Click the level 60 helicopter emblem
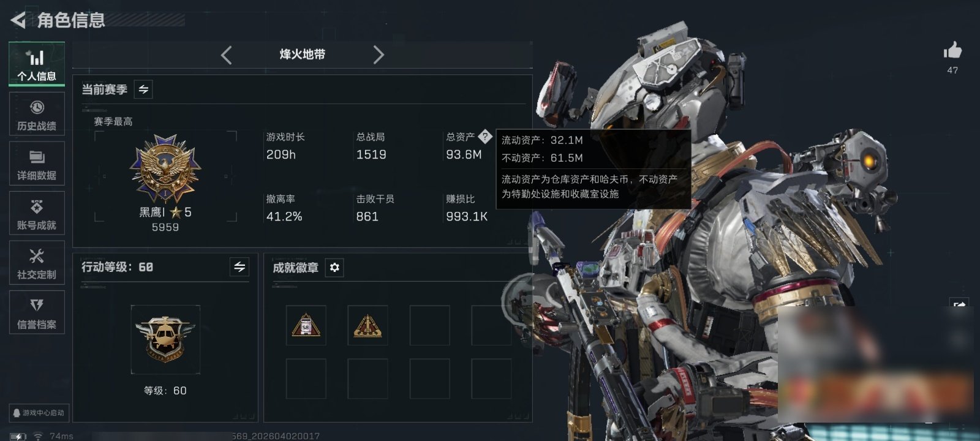 pyautogui.click(x=165, y=340)
